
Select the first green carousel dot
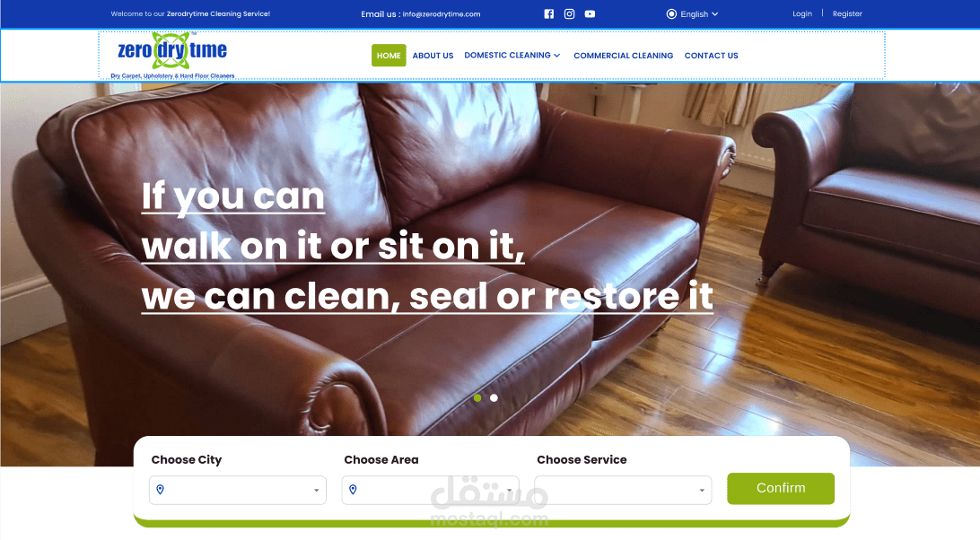click(477, 398)
